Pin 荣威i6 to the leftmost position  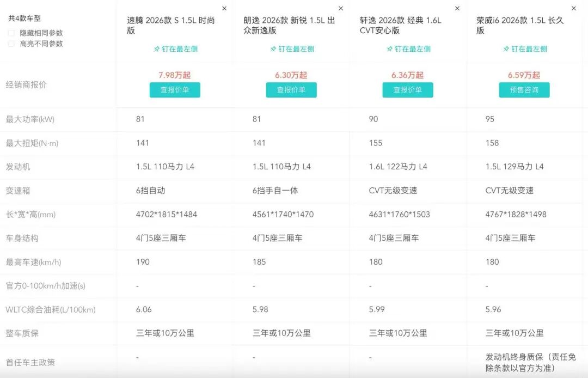pyautogui.click(x=524, y=49)
